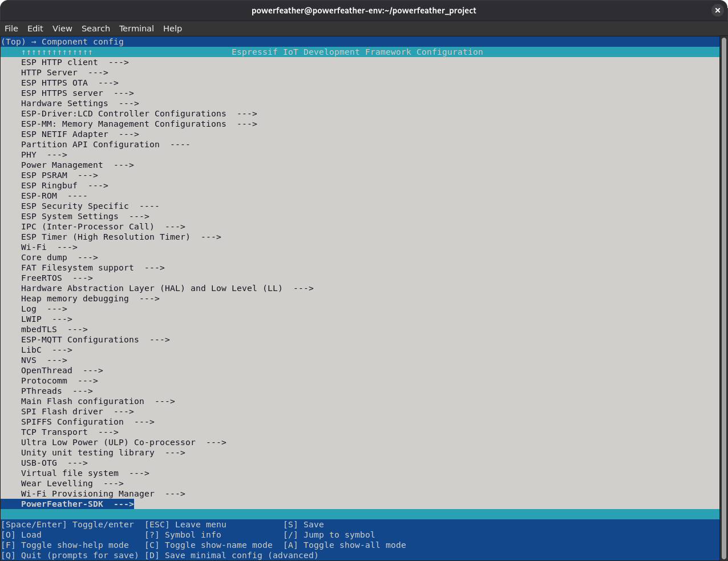Select the LWIP entry
Screen dimensions: 728x561
[x=47, y=319]
